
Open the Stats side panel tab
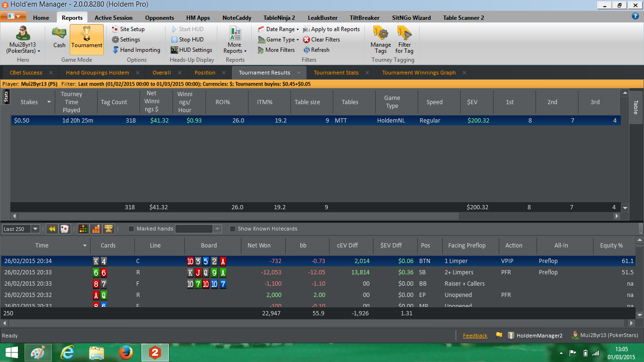coord(6,97)
